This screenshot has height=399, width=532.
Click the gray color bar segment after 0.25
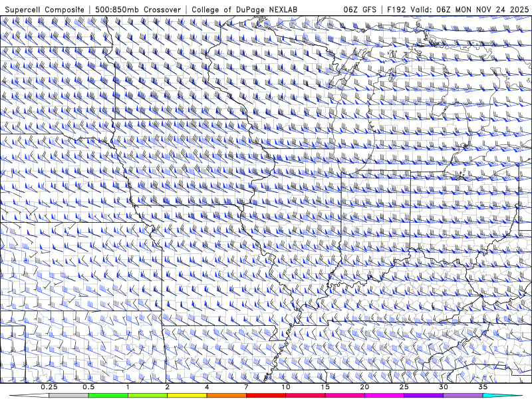pos(69,396)
